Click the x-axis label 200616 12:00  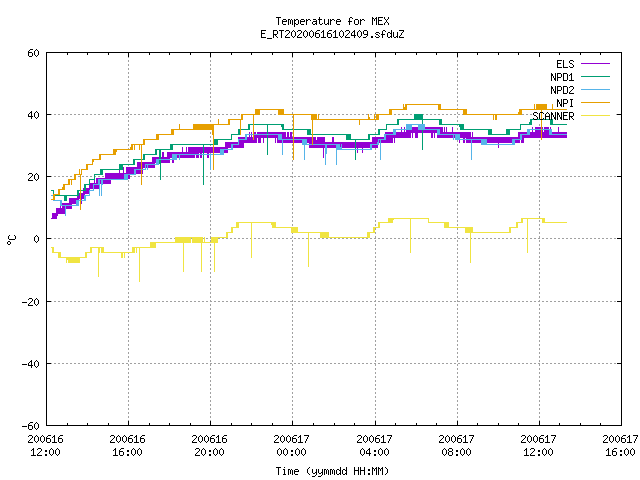click(x=45, y=446)
